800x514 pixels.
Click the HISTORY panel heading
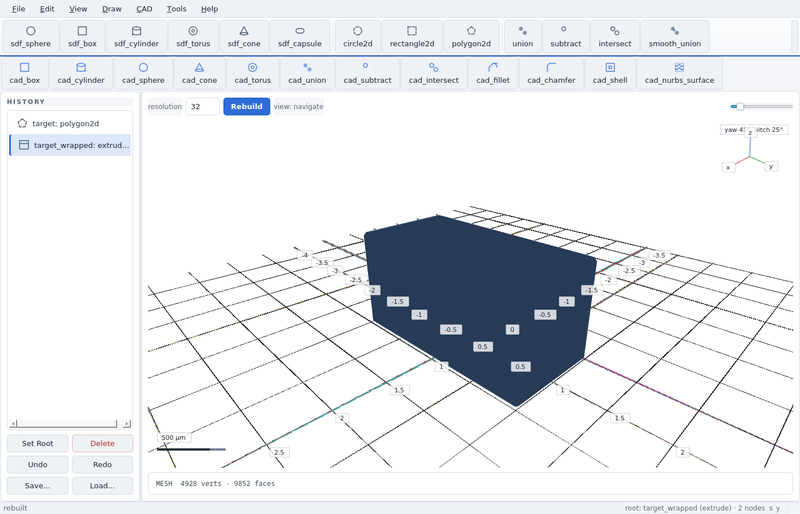tap(26, 102)
